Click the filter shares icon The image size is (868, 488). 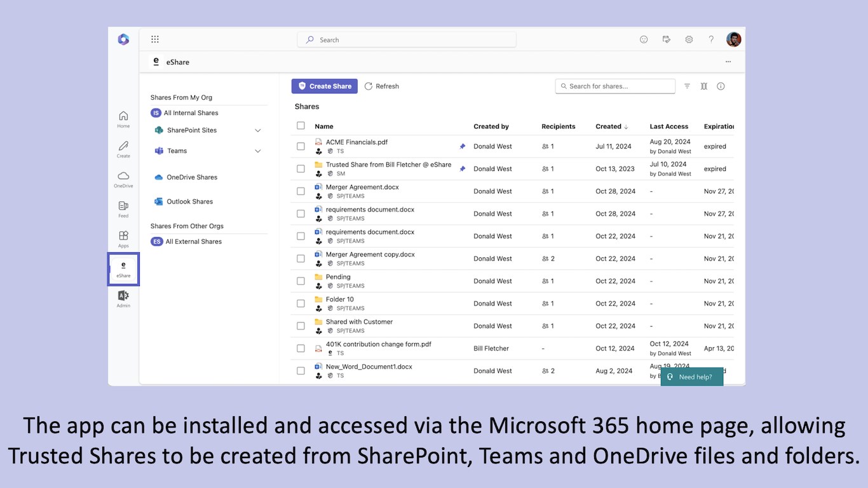pyautogui.click(x=687, y=86)
